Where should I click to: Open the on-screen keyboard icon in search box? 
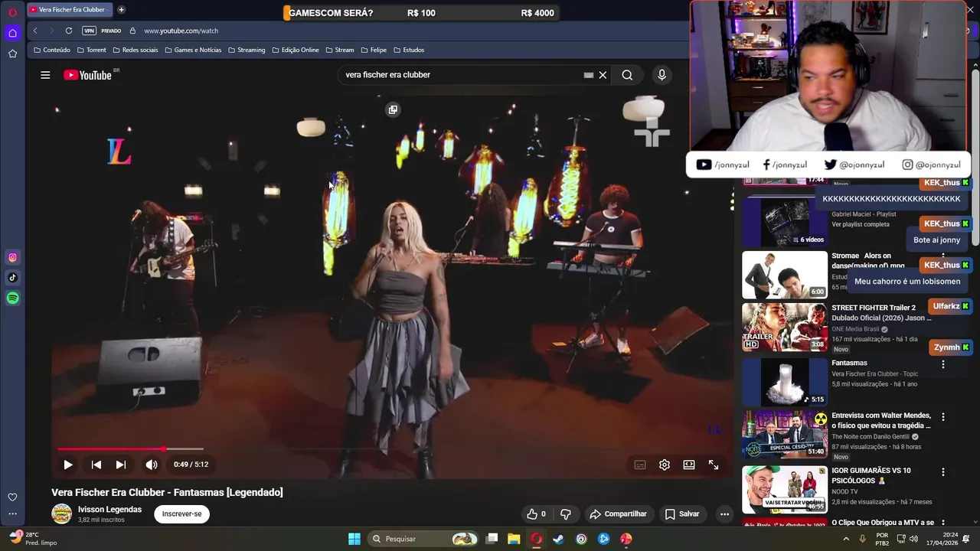[588, 75]
